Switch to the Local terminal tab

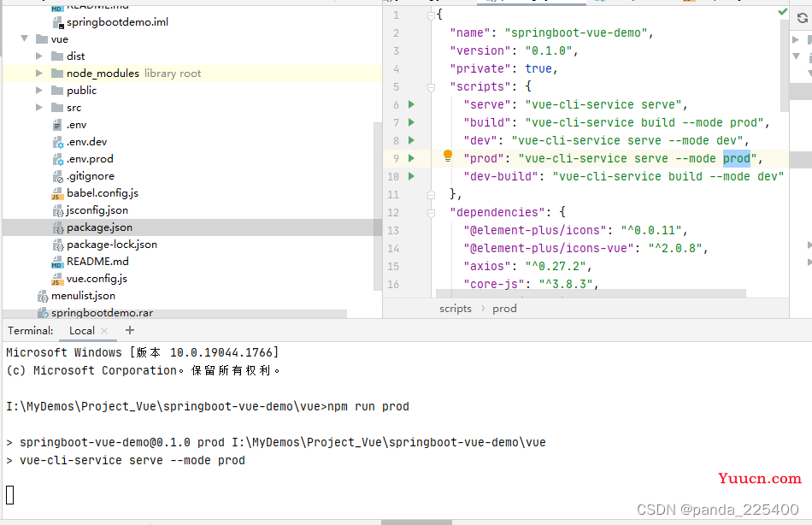82,331
